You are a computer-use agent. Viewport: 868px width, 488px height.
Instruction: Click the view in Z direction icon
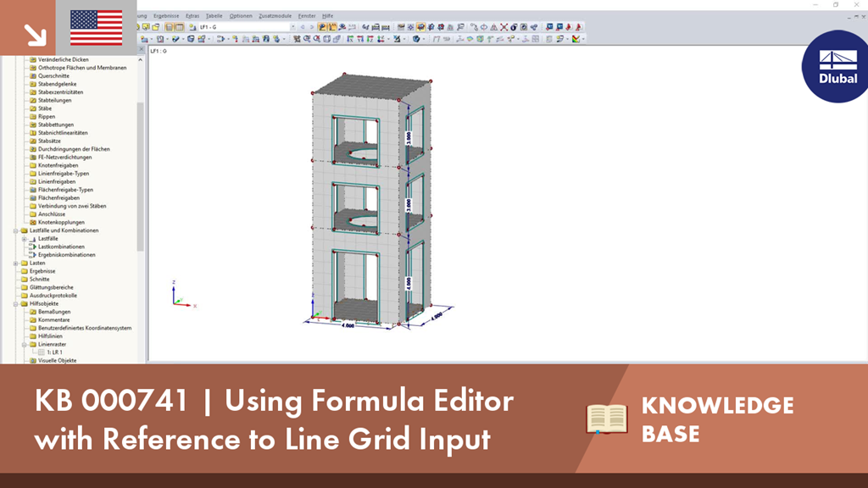(x=370, y=39)
